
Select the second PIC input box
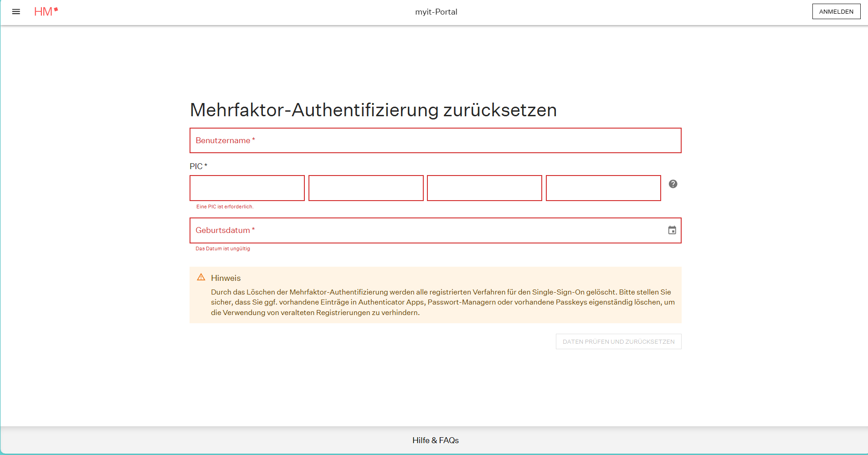(366, 188)
